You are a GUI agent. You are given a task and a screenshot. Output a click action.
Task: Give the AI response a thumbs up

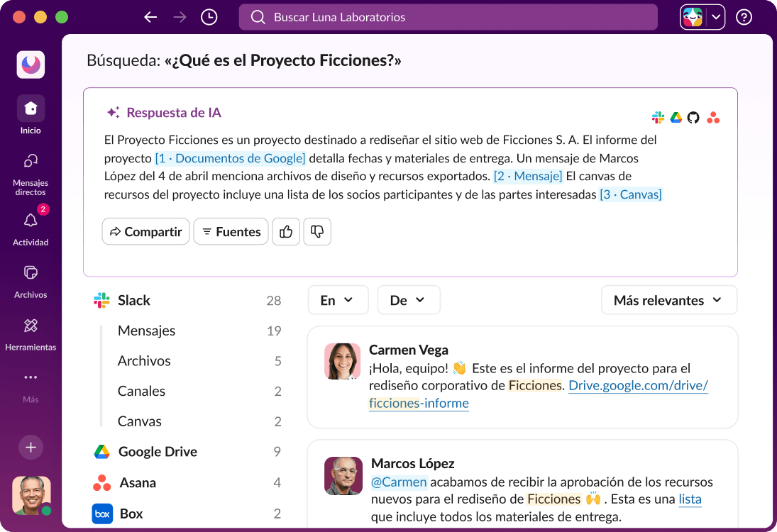[286, 231]
